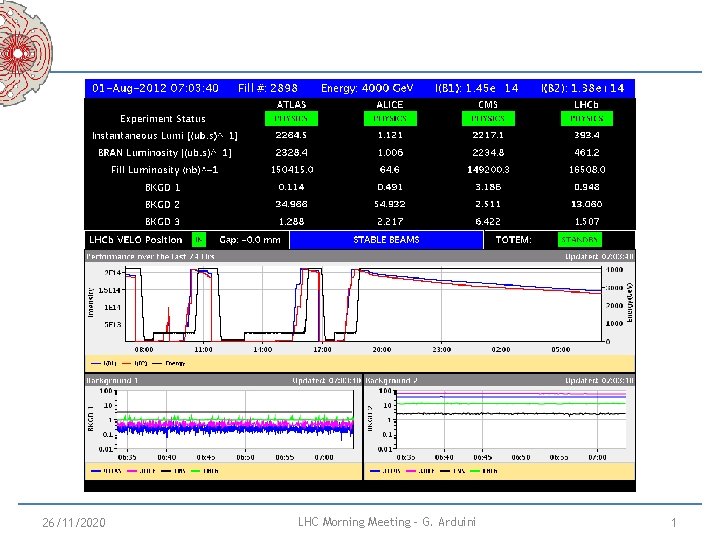Click the ALICE column header
The width and height of the screenshot is (720, 540).
390,105
